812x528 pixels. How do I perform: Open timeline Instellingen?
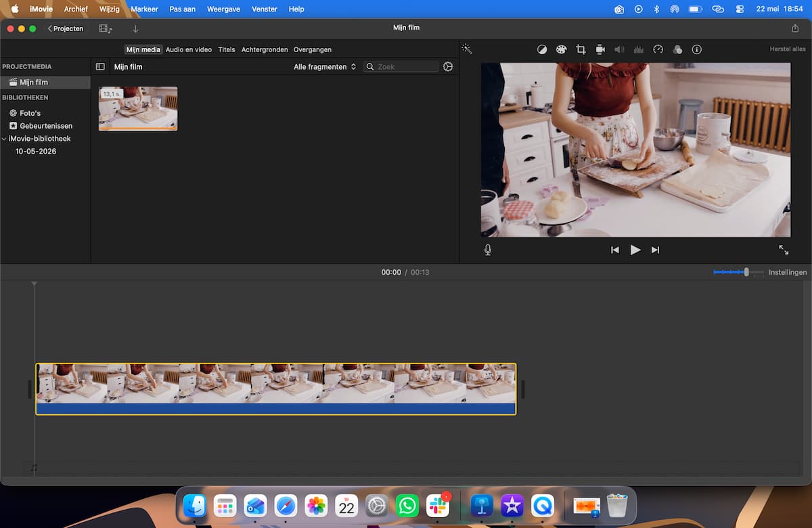tap(788, 272)
